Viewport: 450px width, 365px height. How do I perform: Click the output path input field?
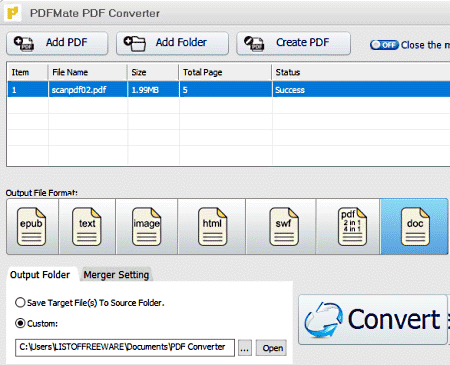coord(125,348)
